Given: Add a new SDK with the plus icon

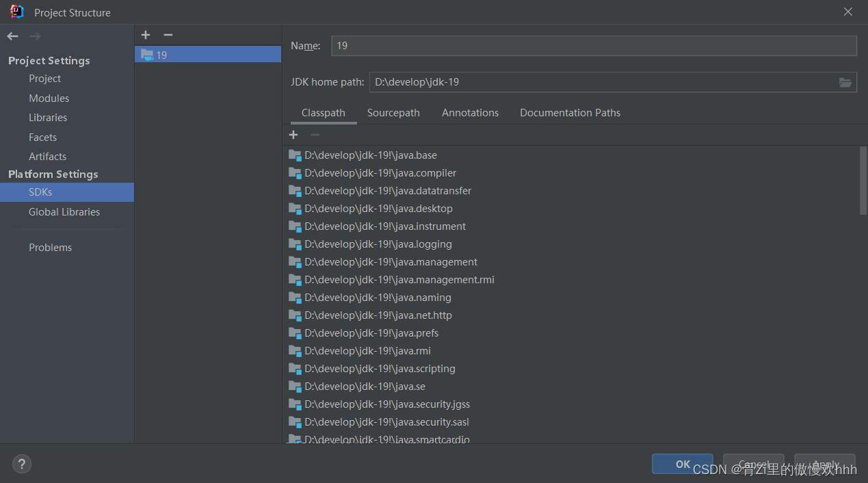Looking at the screenshot, I should pyautogui.click(x=146, y=35).
